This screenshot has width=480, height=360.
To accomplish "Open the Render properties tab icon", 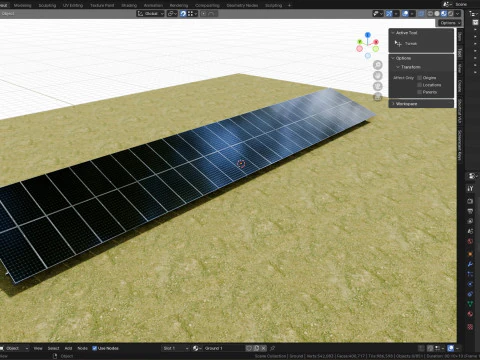I will click(470, 201).
